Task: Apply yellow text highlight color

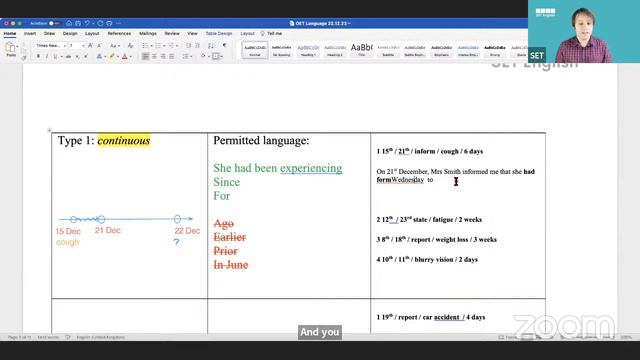Action: tap(111, 56)
